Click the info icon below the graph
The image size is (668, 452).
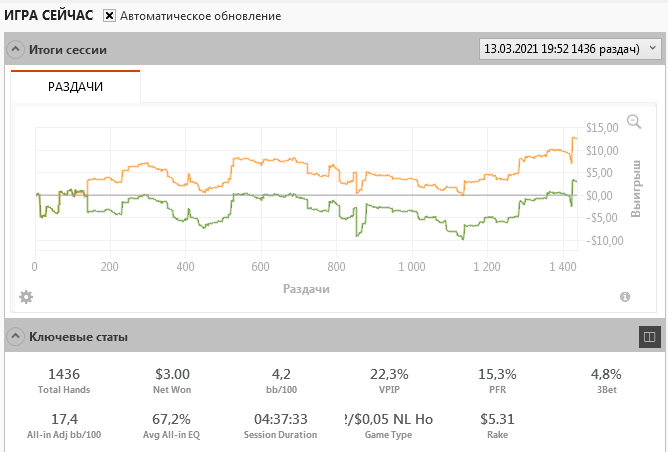[x=625, y=297]
